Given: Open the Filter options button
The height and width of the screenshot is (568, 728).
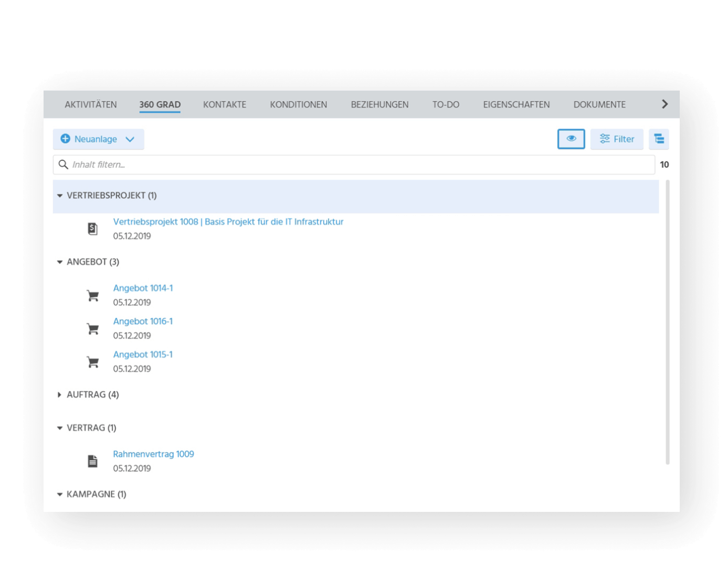Looking at the screenshot, I should pos(617,139).
